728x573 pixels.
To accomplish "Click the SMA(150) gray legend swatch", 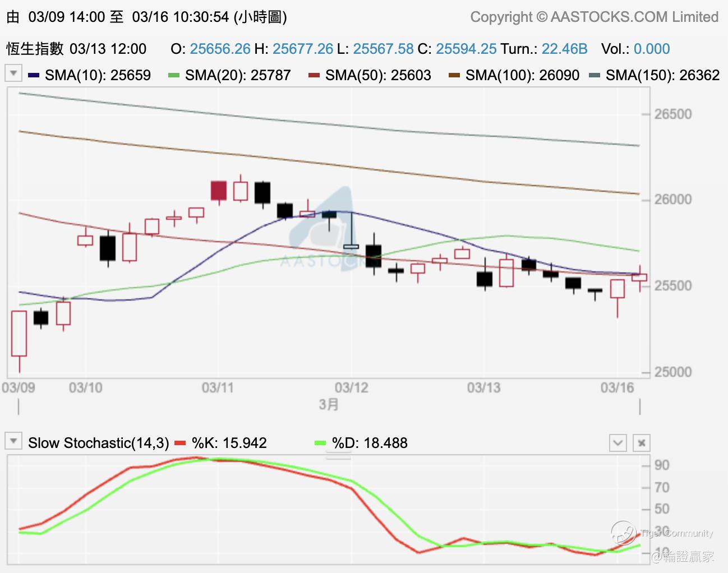I will [595, 75].
